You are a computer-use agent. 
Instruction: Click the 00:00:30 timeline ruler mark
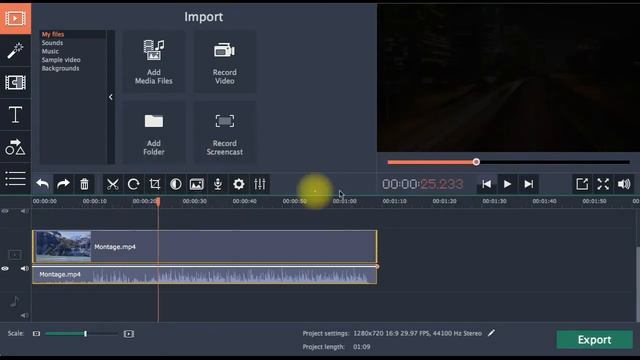194,201
